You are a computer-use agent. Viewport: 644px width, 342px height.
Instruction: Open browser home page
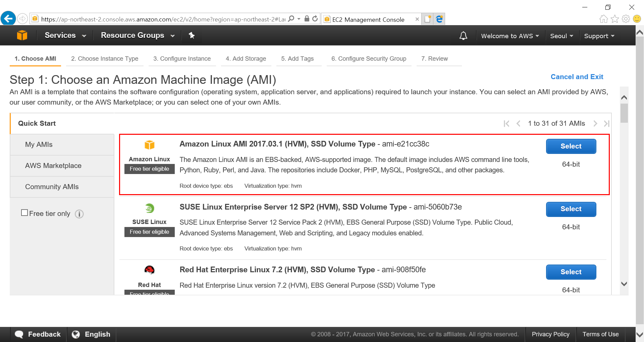coord(603,19)
